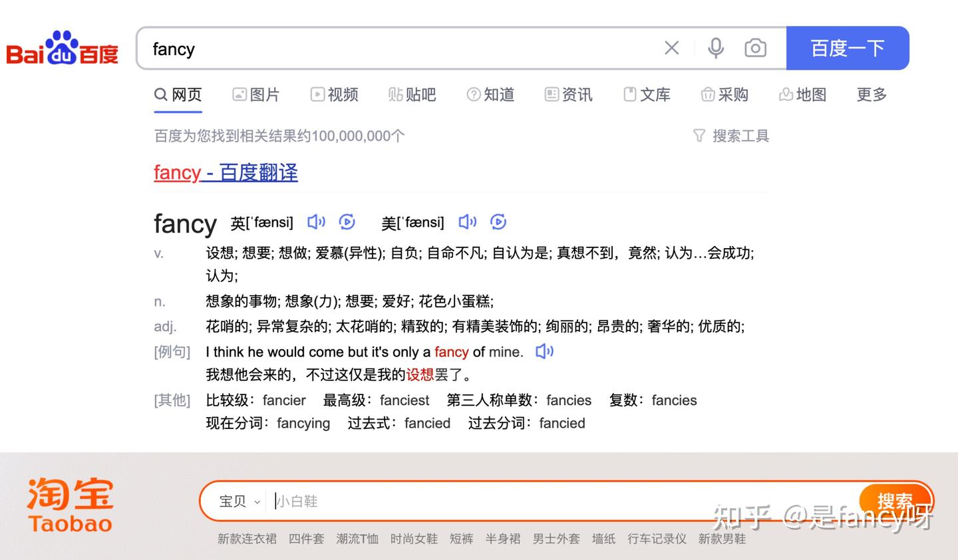Screen dimensions: 958x560
Task: Go to the 贴吧 tab
Action: (412, 94)
